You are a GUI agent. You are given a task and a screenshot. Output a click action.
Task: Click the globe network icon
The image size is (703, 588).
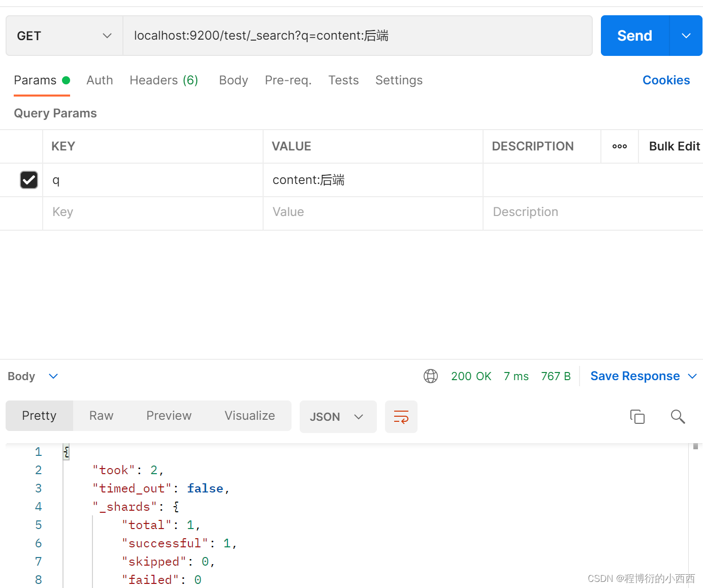tap(431, 376)
